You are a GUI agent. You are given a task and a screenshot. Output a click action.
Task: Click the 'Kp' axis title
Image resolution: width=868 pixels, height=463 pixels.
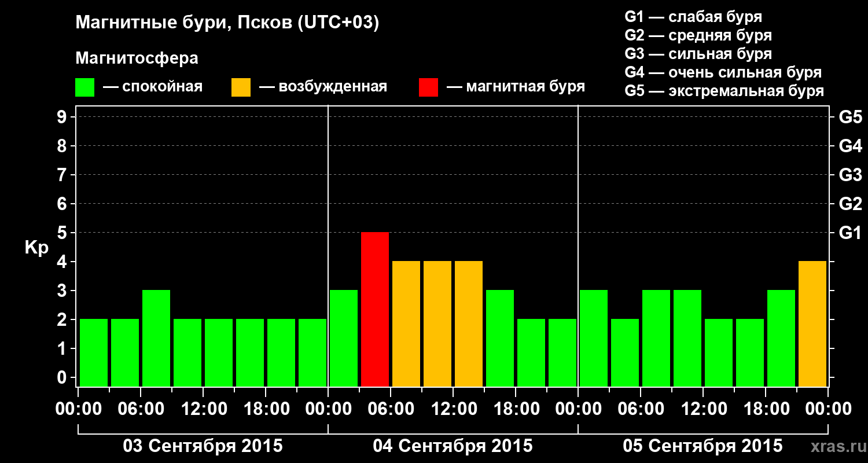(x=36, y=248)
